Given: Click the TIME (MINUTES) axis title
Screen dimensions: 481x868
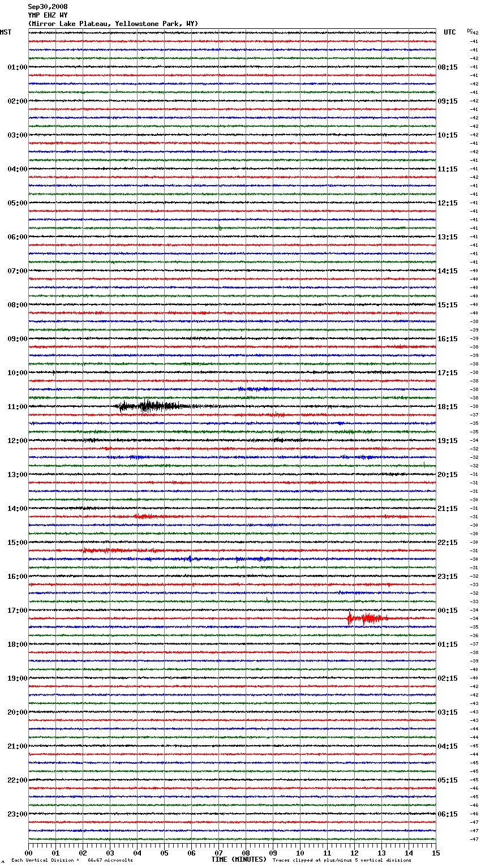Looking at the screenshot, I should coord(239,860).
